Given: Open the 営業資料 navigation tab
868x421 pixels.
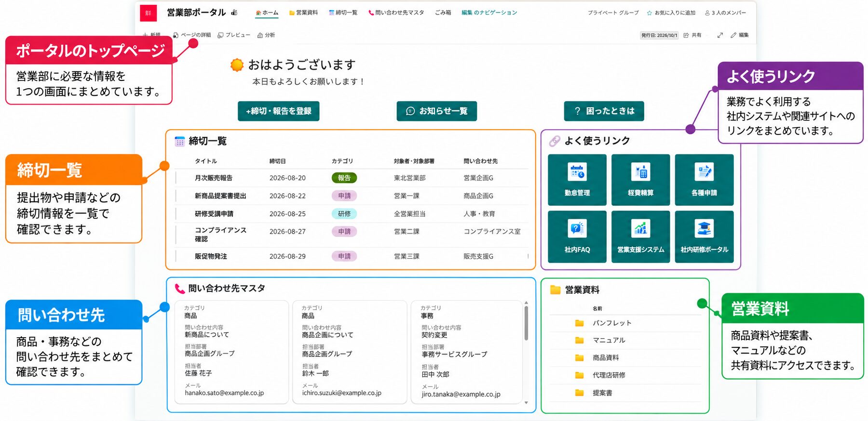Looking at the screenshot, I should pyautogui.click(x=303, y=13).
